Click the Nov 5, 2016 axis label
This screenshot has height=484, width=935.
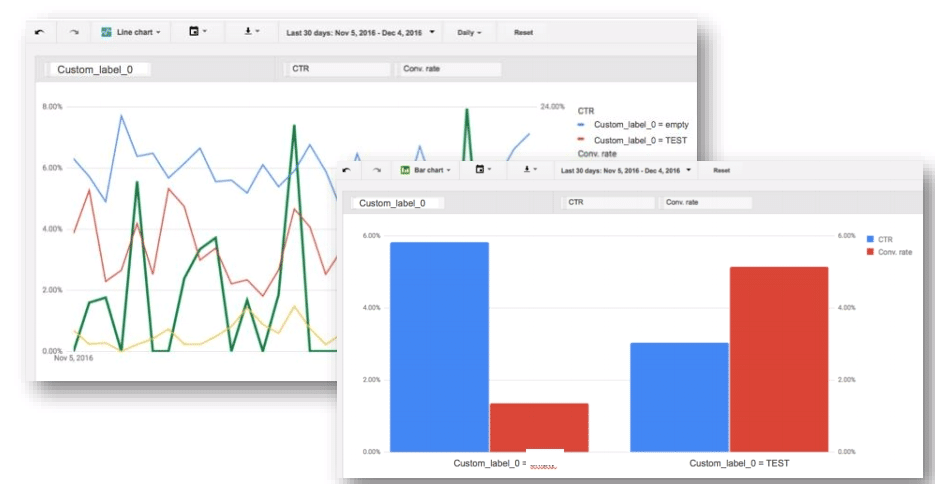(73, 358)
